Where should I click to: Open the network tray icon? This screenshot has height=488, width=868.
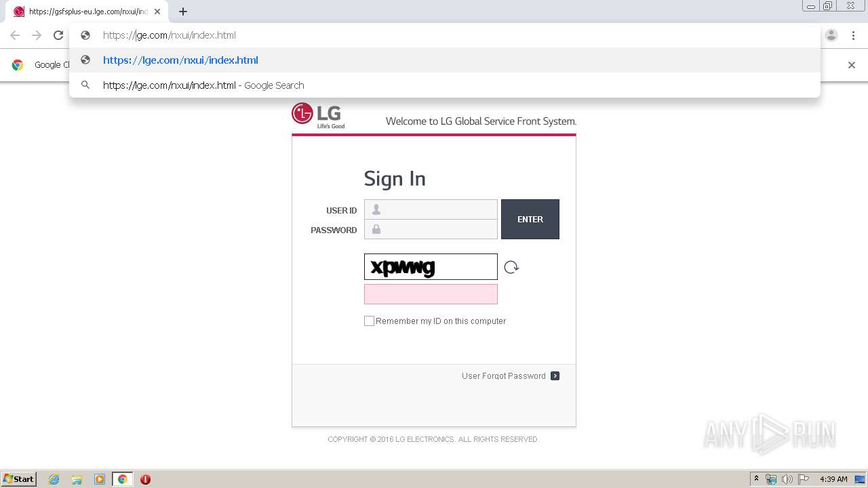click(x=771, y=479)
